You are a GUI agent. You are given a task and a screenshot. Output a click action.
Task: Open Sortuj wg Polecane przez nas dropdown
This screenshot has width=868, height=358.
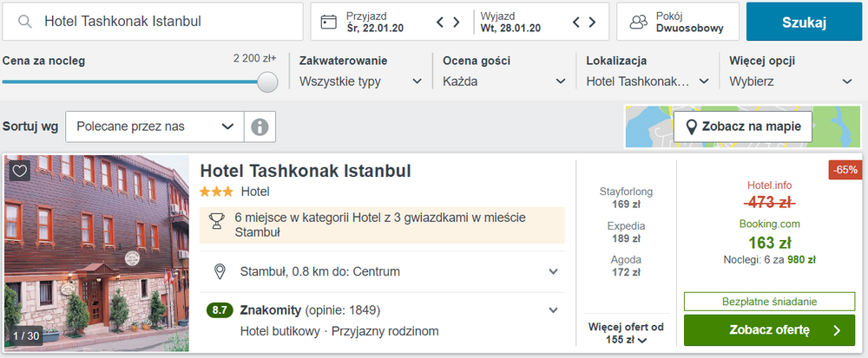pos(155,127)
